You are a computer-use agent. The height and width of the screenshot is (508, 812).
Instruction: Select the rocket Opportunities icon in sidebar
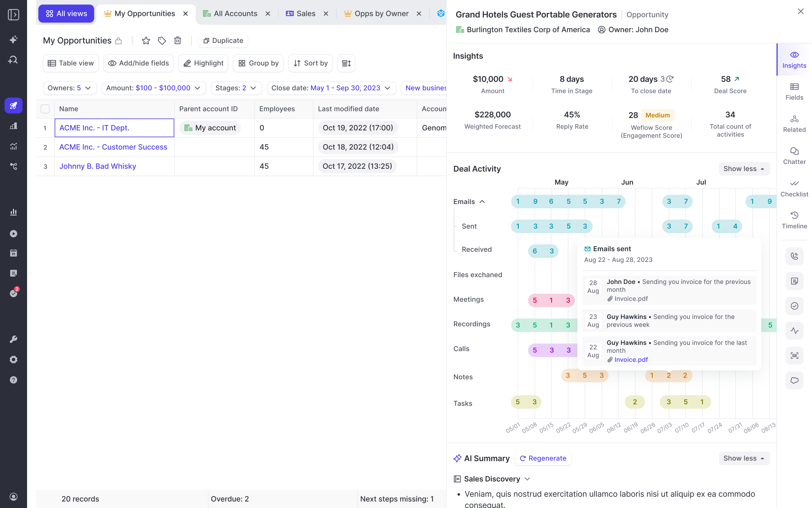(x=14, y=106)
